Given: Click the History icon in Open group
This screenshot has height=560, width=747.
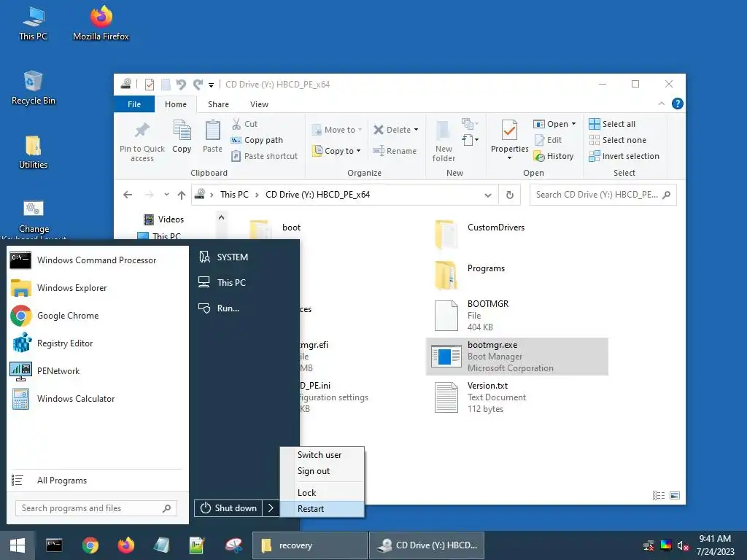Looking at the screenshot, I should [539, 156].
